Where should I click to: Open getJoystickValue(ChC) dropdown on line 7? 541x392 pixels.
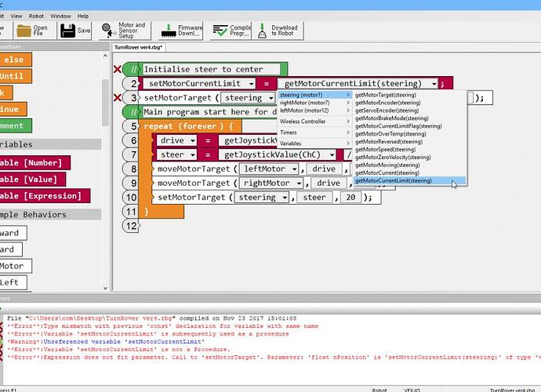332,155
